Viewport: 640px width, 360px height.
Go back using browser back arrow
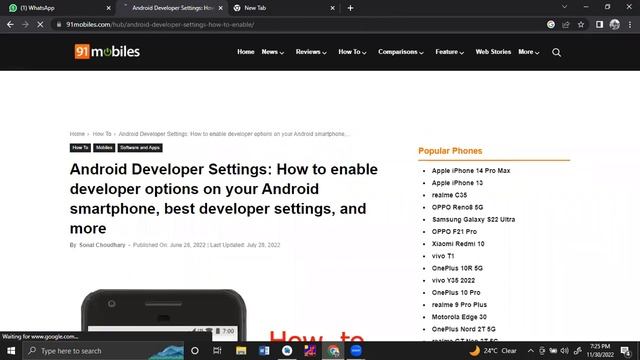tap(10, 24)
